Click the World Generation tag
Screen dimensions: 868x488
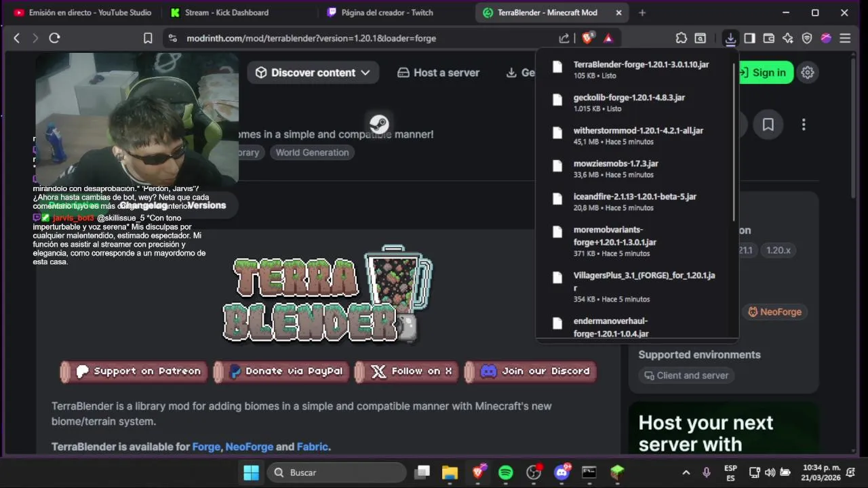click(x=312, y=152)
